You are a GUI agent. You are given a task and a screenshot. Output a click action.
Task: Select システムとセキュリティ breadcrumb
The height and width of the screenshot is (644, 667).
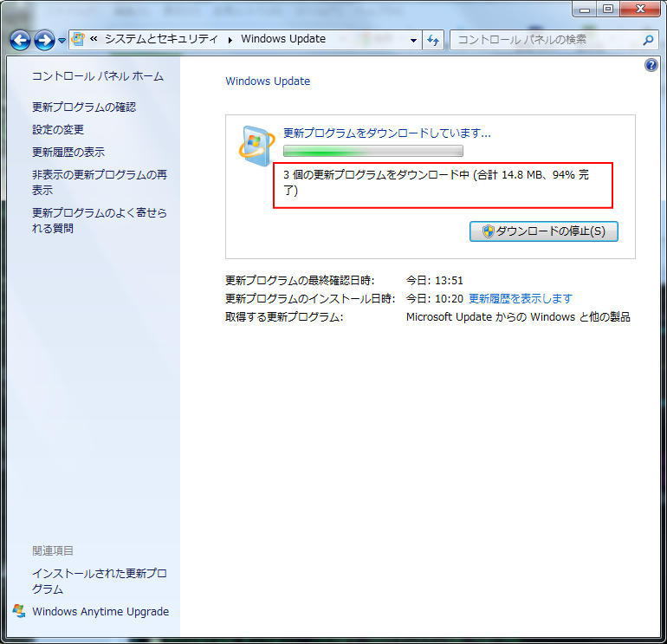click(161, 39)
